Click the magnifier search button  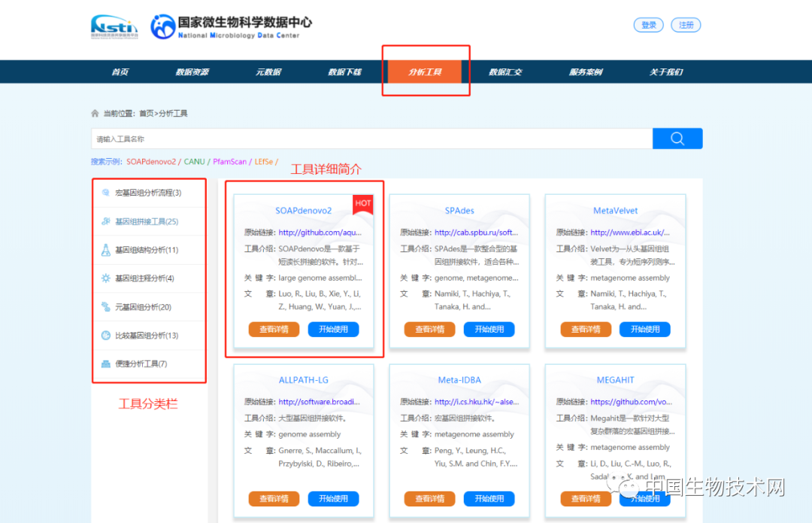click(x=677, y=138)
